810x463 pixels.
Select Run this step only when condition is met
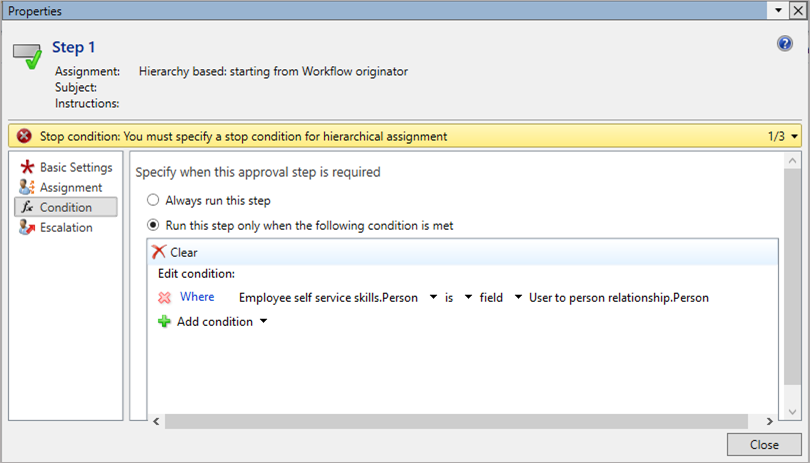[300, 225]
